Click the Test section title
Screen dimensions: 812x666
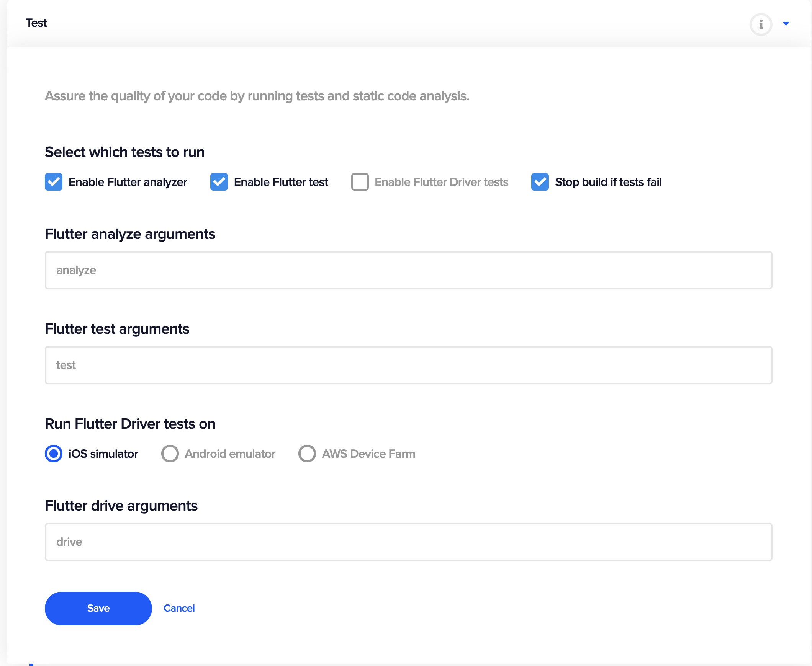[x=36, y=23]
